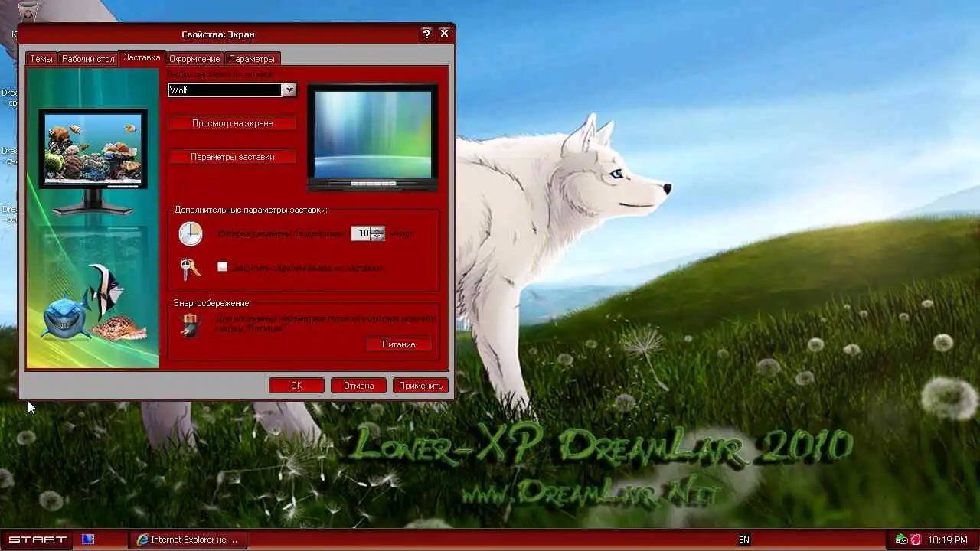Image resolution: width=980 pixels, height=551 pixels.
Task: Increase idle minutes with up arrow
Action: coord(377,230)
